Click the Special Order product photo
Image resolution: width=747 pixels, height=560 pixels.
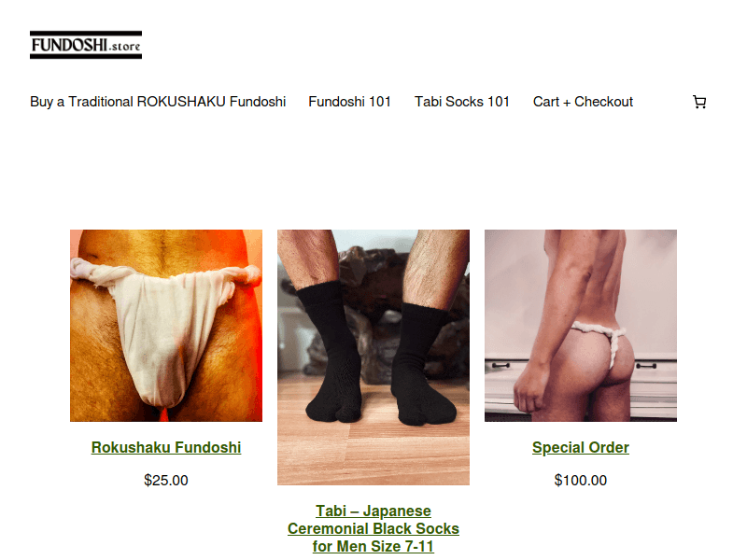coord(581,326)
